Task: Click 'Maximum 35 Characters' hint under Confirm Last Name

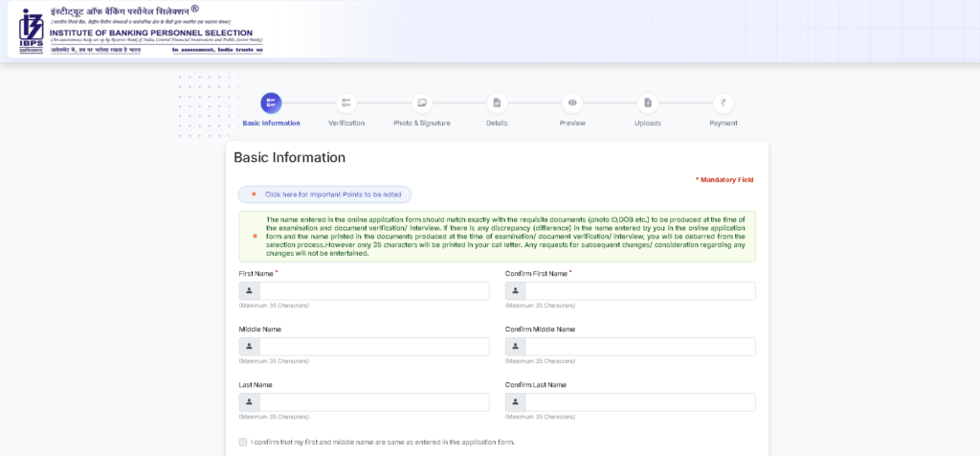Action: pyautogui.click(x=540, y=417)
